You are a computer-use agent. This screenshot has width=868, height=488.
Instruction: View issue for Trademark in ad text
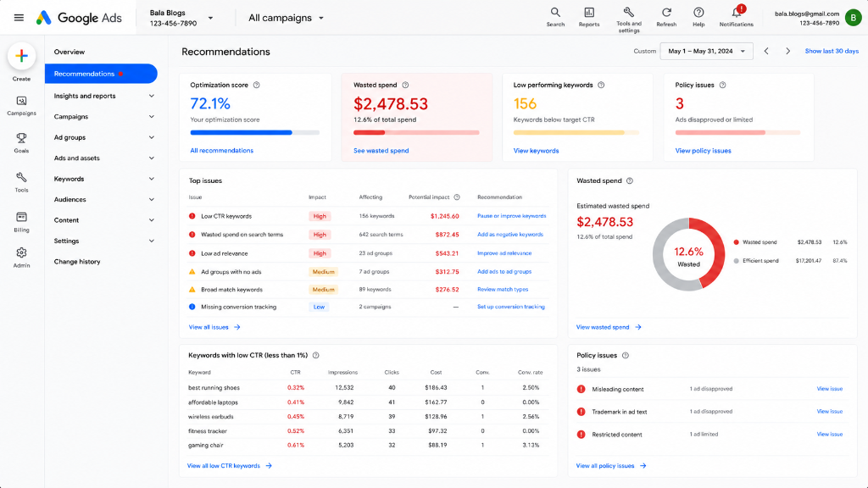(x=829, y=412)
